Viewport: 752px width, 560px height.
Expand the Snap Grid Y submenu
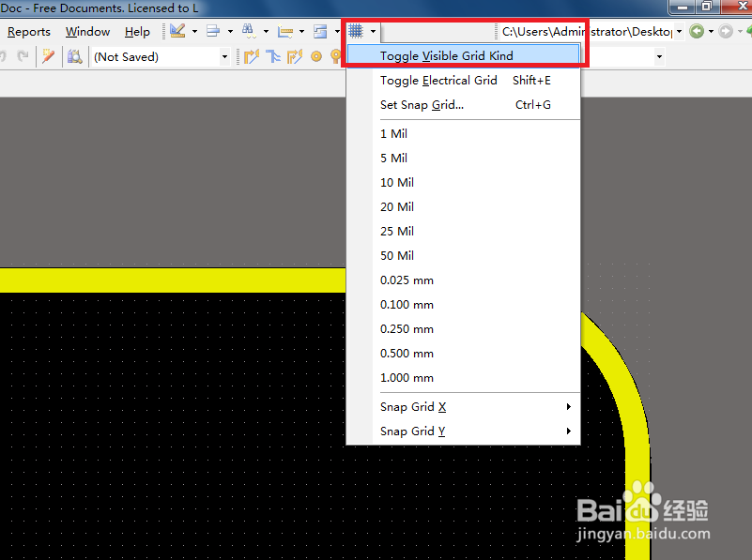point(463,431)
